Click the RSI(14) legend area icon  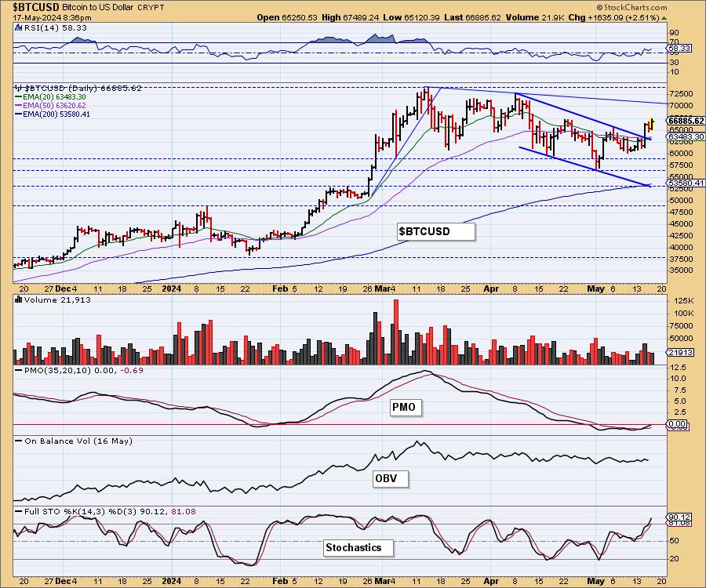click(x=18, y=27)
